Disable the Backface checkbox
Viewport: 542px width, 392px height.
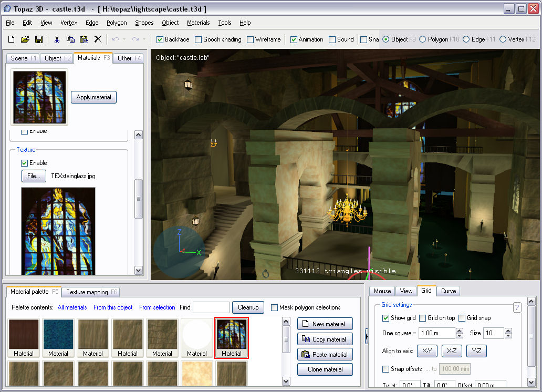tap(161, 39)
